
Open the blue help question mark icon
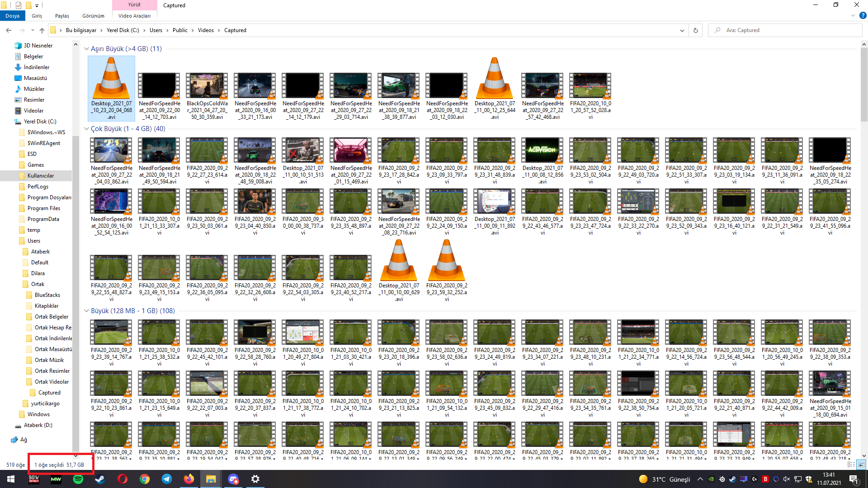(863, 15)
